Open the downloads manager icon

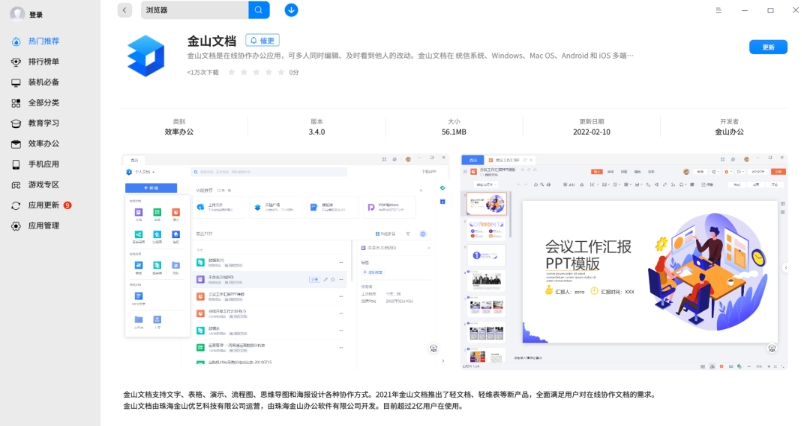point(291,10)
